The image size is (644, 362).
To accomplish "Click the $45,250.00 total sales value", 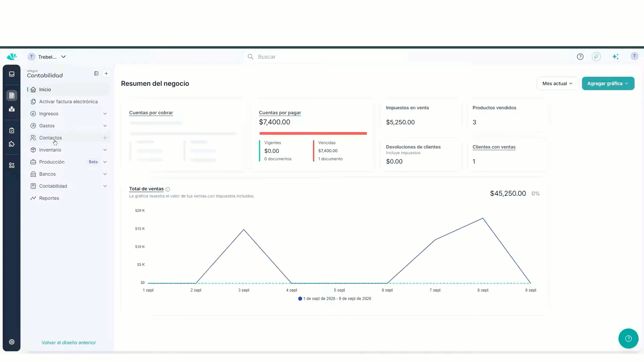I will [508, 193].
